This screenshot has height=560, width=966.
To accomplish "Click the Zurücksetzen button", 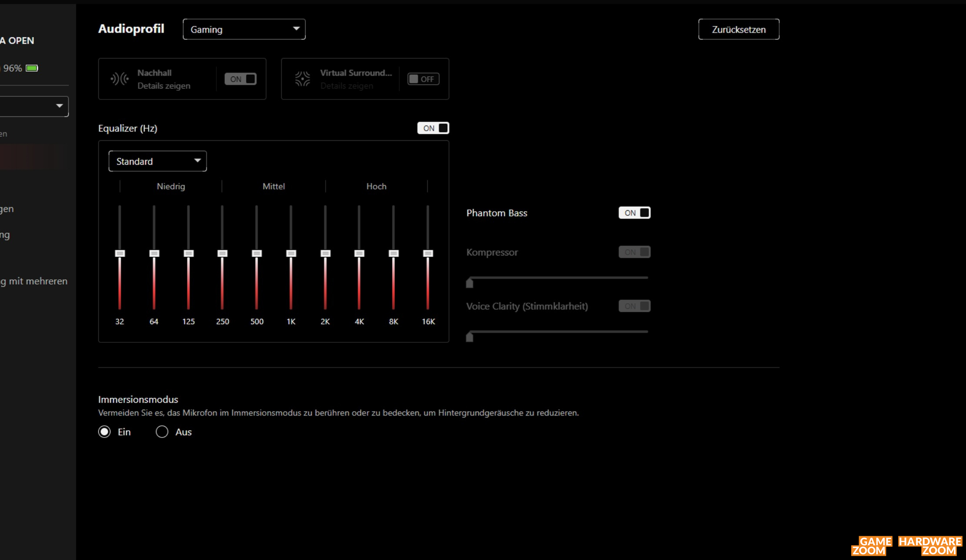I will point(739,29).
